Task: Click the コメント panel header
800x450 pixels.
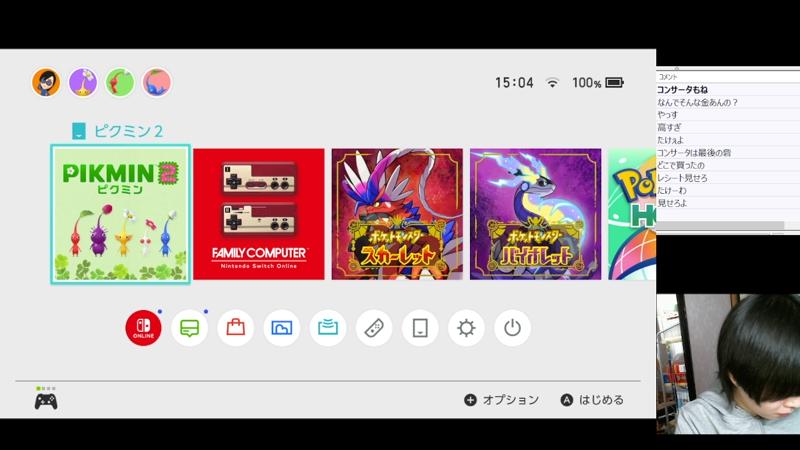Action: click(728, 77)
